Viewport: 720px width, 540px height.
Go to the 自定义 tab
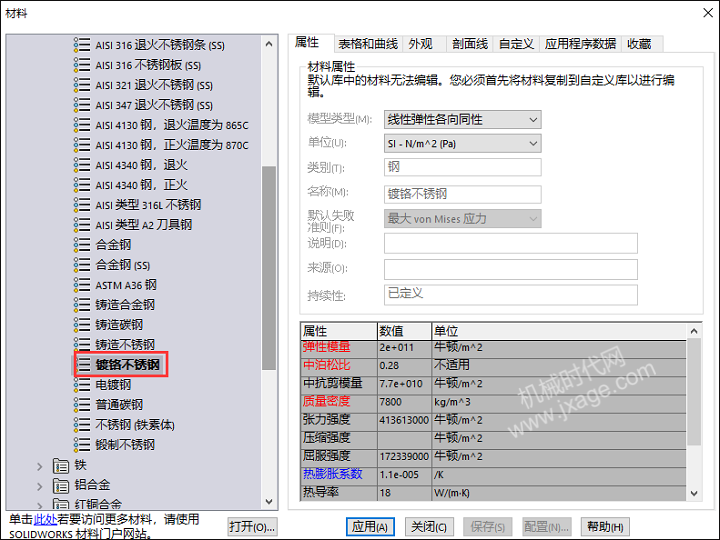tap(516, 44)
